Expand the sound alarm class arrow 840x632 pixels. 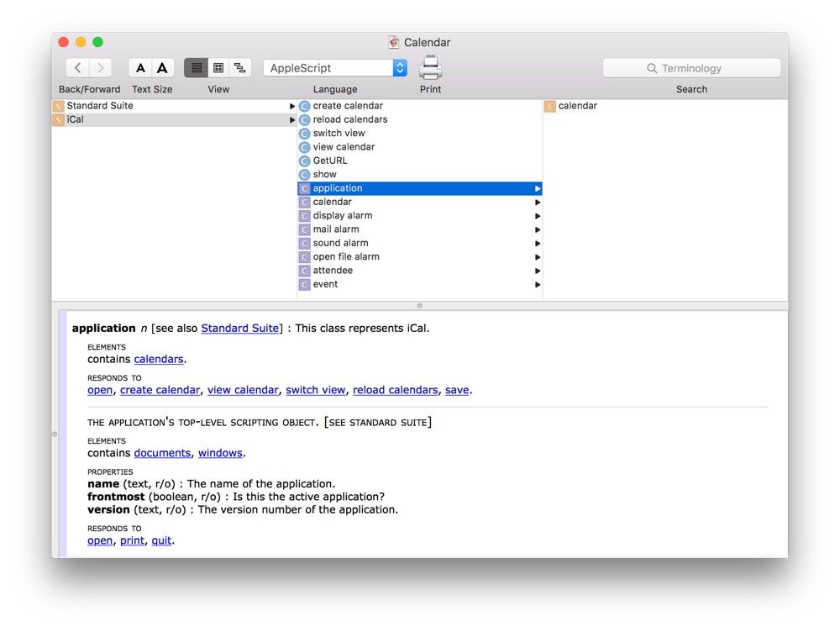[x=538, y=244]
